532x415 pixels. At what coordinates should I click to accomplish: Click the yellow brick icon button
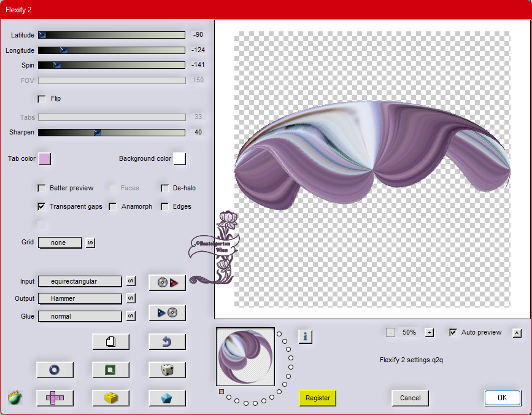110,398
